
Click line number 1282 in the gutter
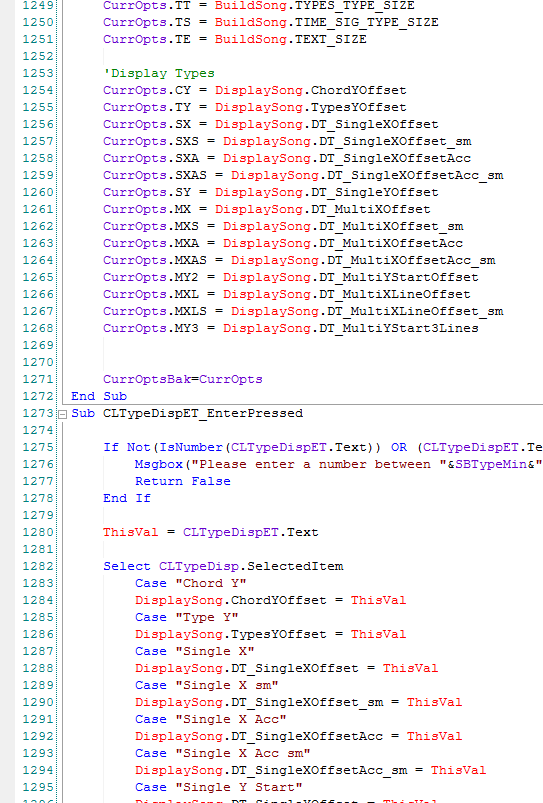coord(38,566)
